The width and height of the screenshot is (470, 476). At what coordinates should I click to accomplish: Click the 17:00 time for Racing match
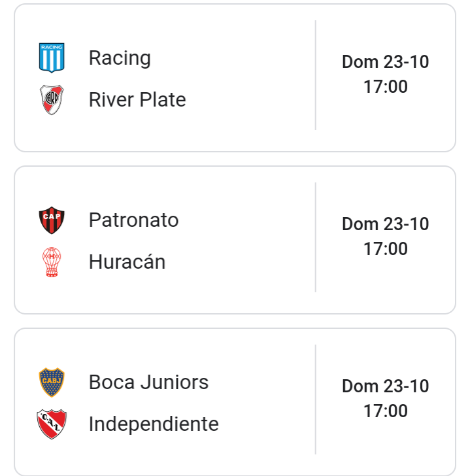pos(385,87)
